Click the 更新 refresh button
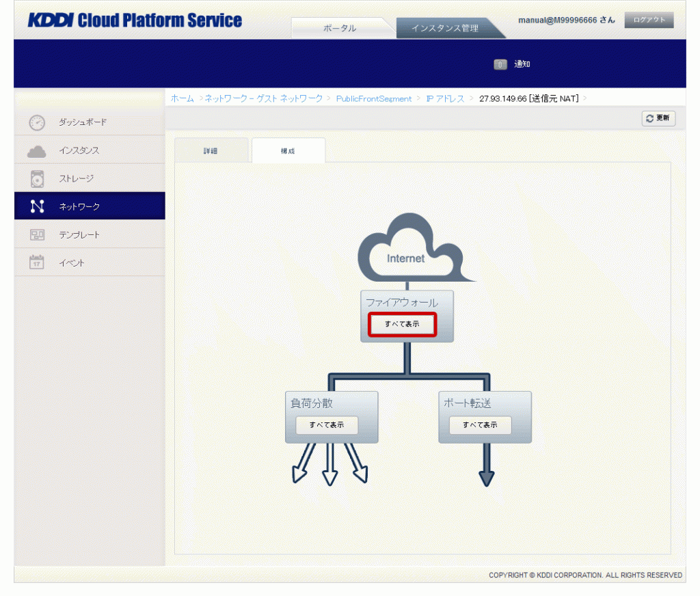 (658, 118)
